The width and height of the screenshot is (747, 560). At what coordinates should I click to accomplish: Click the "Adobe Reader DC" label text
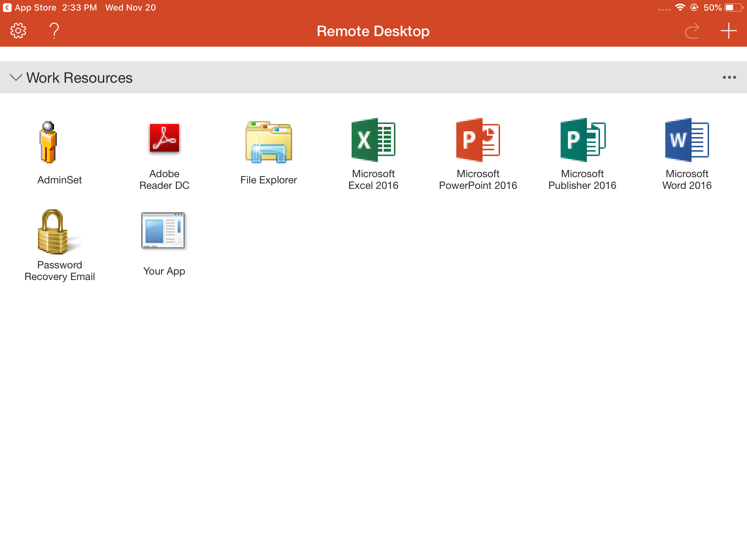(164, 179)
